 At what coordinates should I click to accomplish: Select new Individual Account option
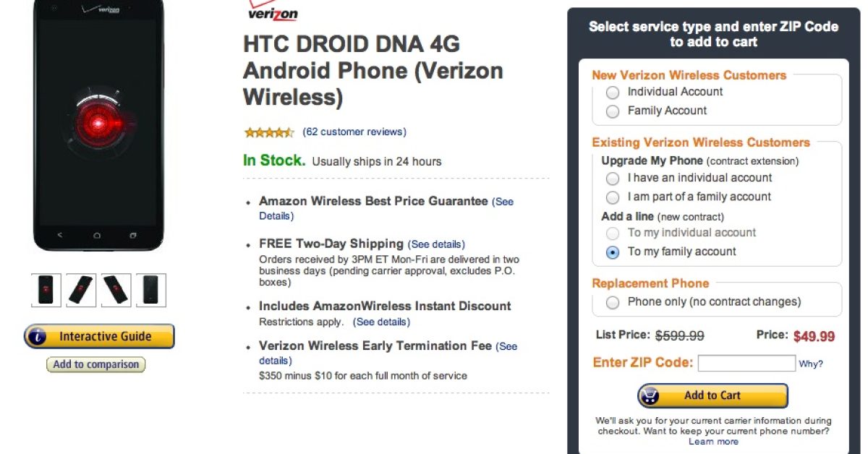coord(613,93)
